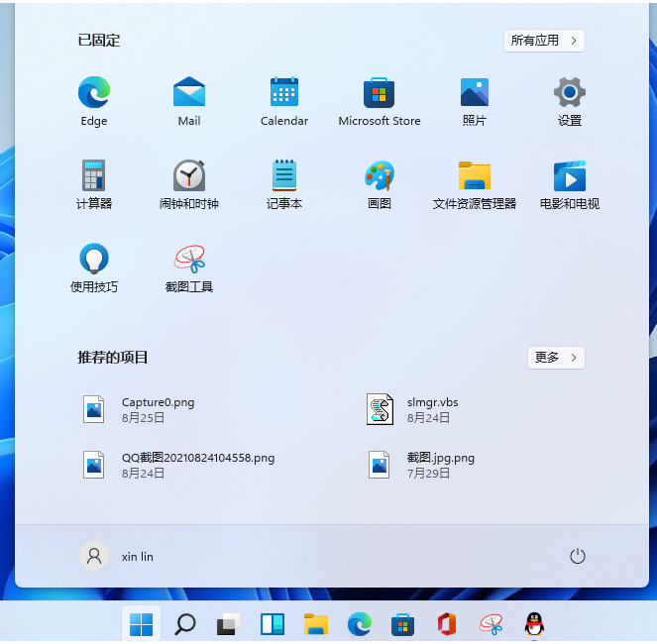
Task: Open 设置 settings gear
Action: click(570, 101)
